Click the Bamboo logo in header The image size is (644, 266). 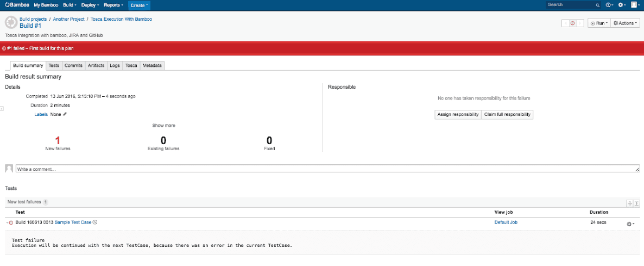point(17,5)
